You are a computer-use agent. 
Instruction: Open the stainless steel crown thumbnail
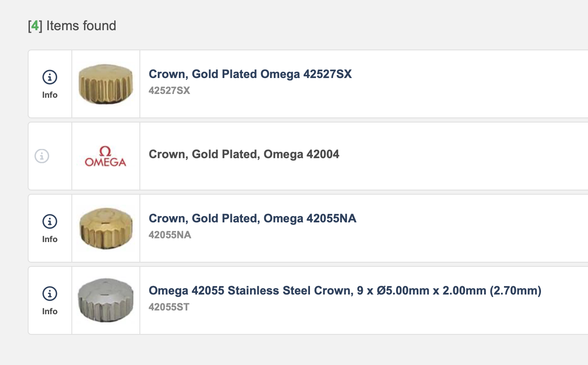point(106,300)
